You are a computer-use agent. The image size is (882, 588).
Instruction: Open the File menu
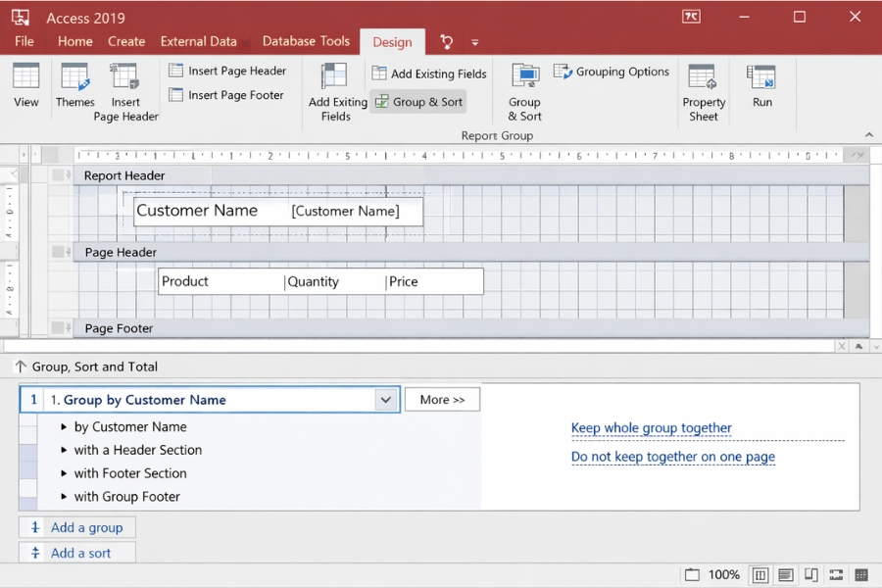pyautogui.click(x=24, y=41)
